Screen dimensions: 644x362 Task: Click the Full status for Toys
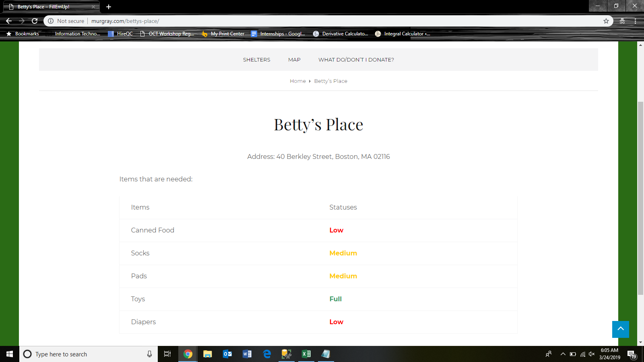pyautogui.click(x=336, y=299)
